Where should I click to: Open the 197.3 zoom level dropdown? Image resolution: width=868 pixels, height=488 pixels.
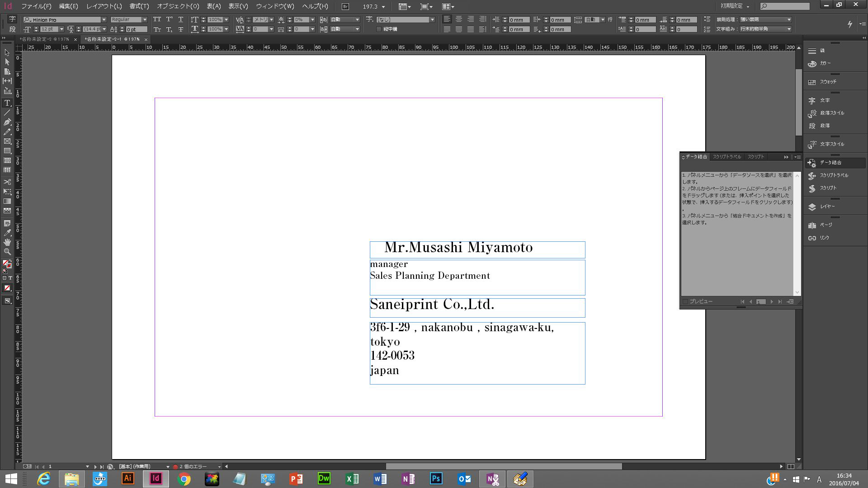[x=383, y=7]
